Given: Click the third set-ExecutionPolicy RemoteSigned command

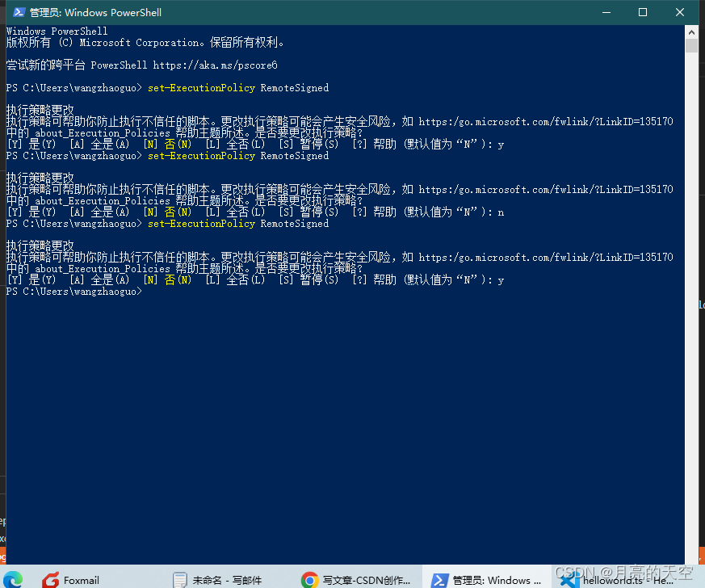Looking at the screenshot, I should tap(238, 224).
